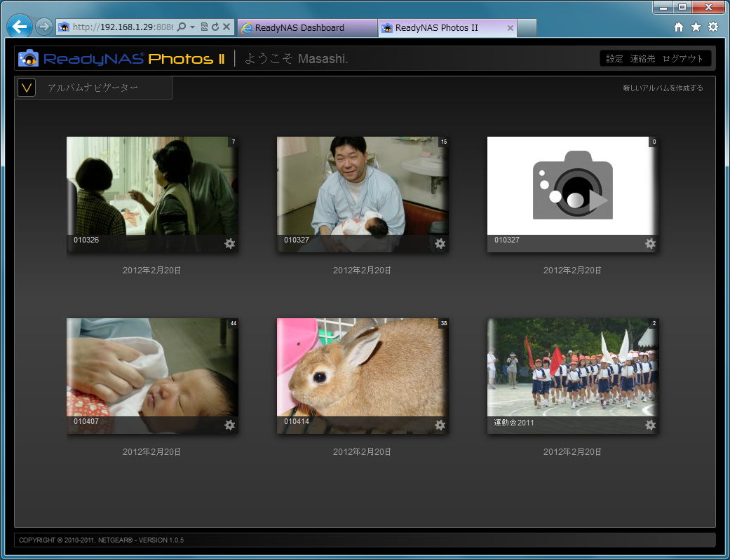Screen dimensions: 730x560
Task: Open gear options for 運動会2011 album
Action: pos(651,425)
